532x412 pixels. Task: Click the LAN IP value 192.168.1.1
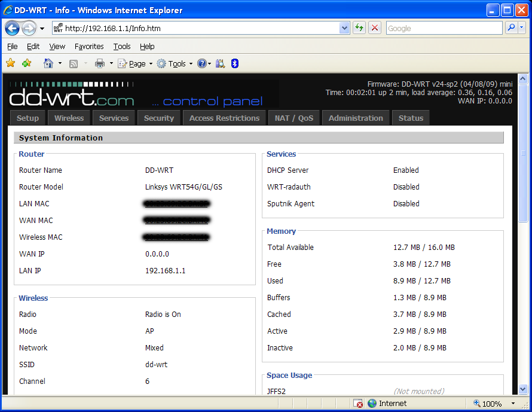click(165, 271)
